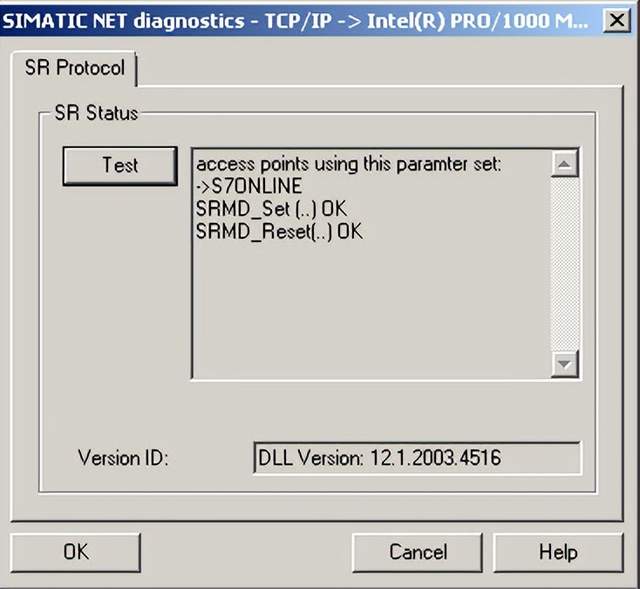The width and height of the screenshot is (640, 589).
Task: Click the status list scrollbar track
Action: click(x=564, y=263)
